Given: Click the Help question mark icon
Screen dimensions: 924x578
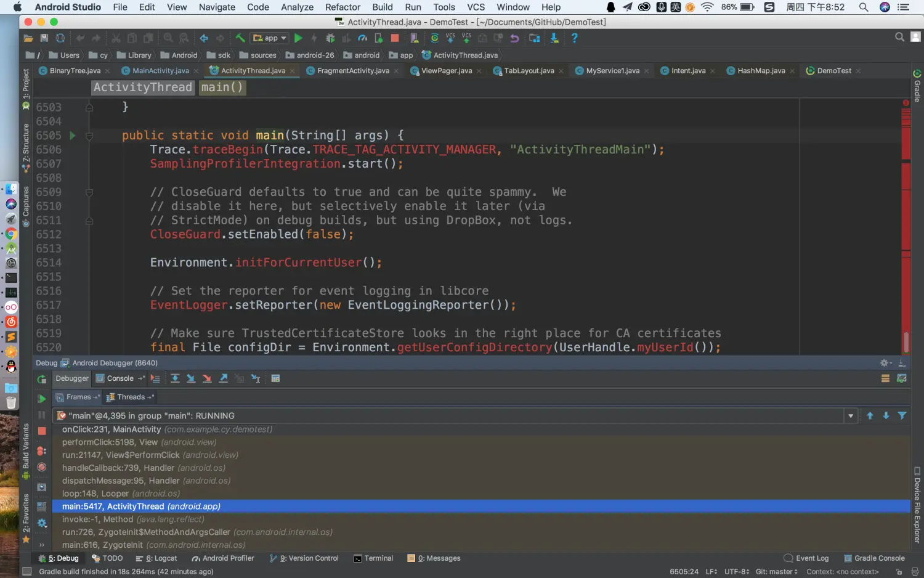Looking at the screenshot, I should tap(574, 38).
